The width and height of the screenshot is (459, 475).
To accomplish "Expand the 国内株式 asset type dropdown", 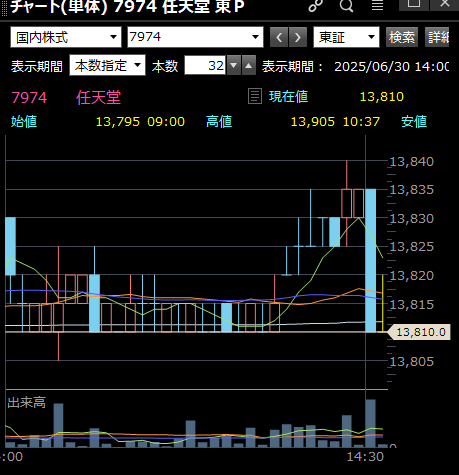I will (x=66, y=37).
